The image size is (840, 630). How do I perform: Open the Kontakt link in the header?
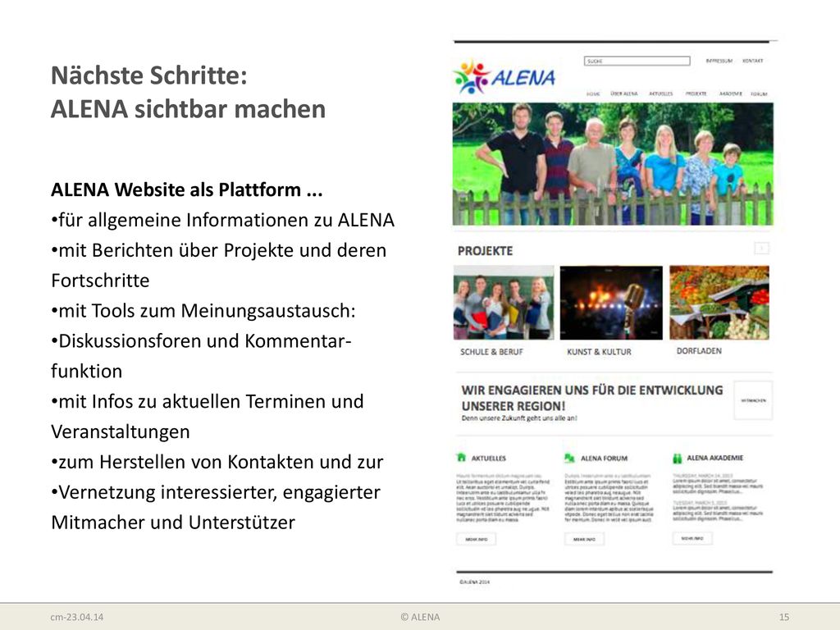(752, 61)
